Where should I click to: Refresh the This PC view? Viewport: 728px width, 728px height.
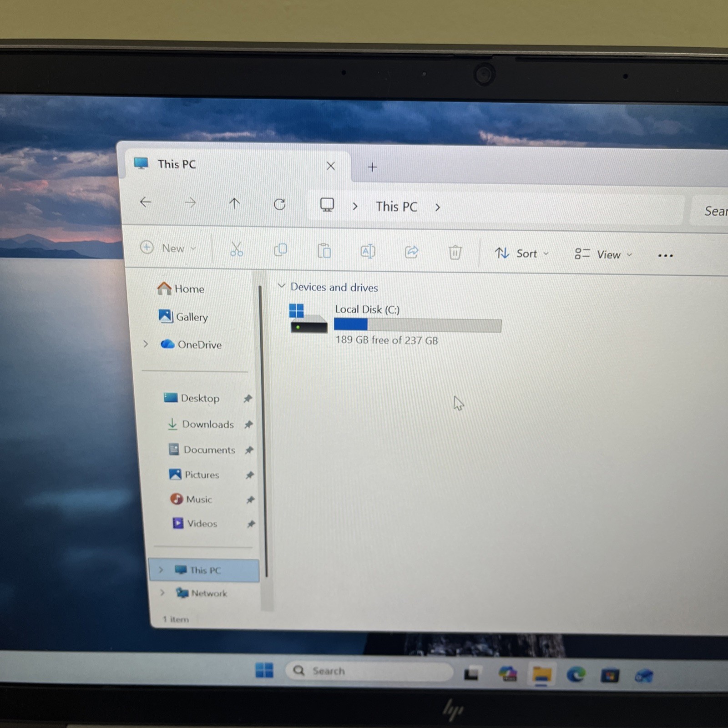tap(279, 204)
